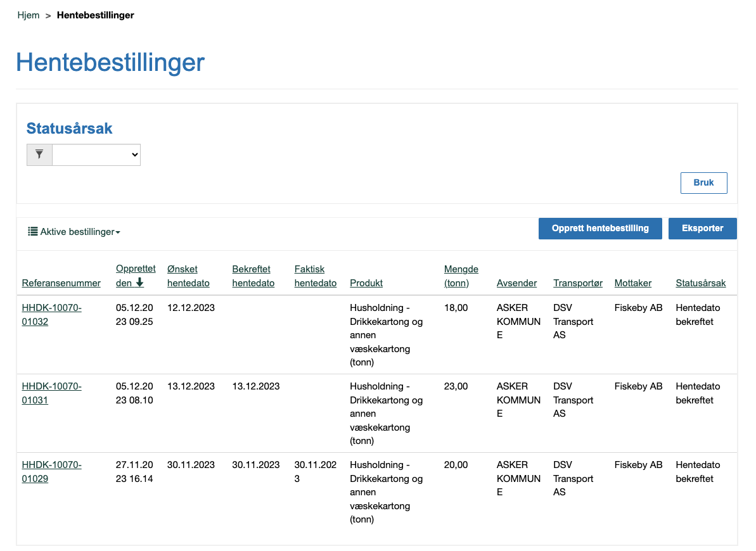
Task: Click Opprett hentebestilling button
Action: pyautogui.click(x=599, y=229)
